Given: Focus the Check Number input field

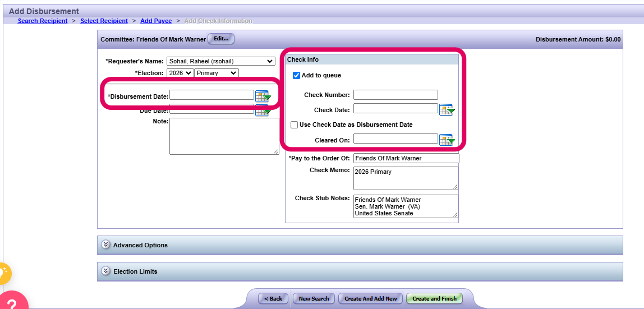Looking at the screenshot, I should pos(395,95).
